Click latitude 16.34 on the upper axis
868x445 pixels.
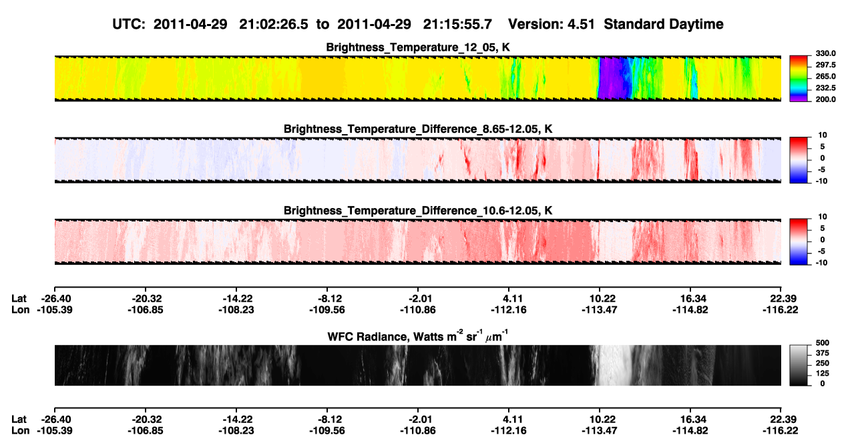click(x=690, y=299)
